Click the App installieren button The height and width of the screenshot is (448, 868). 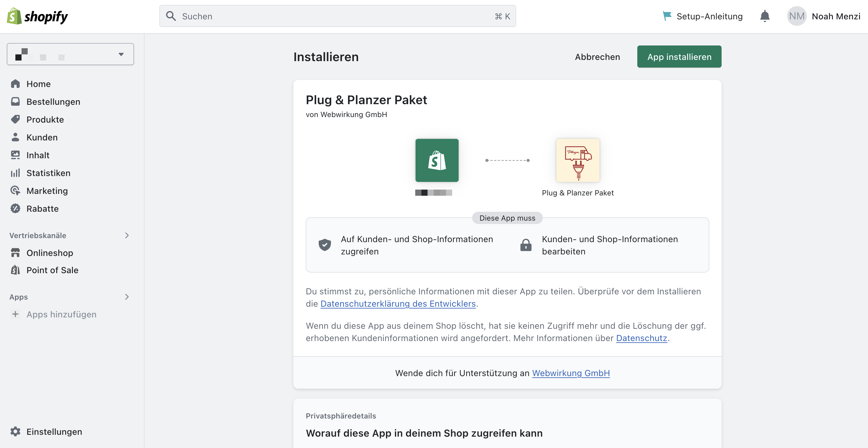(679, 57)
